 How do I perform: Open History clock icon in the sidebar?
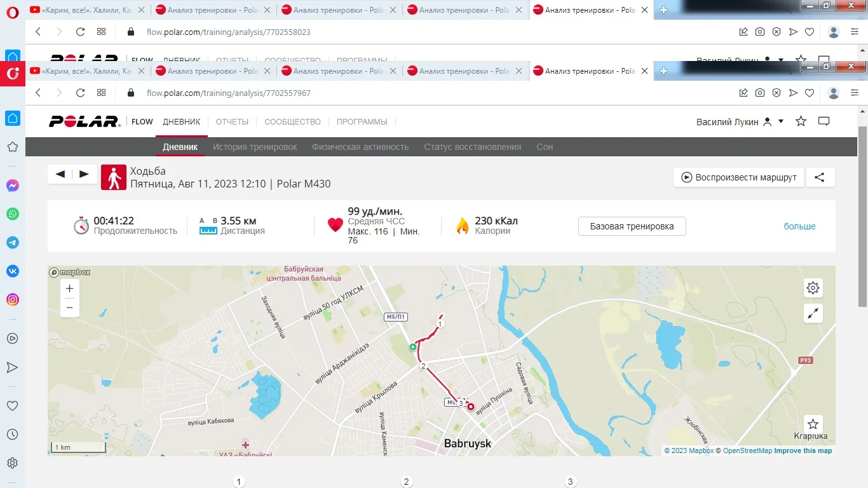[13, 435]
